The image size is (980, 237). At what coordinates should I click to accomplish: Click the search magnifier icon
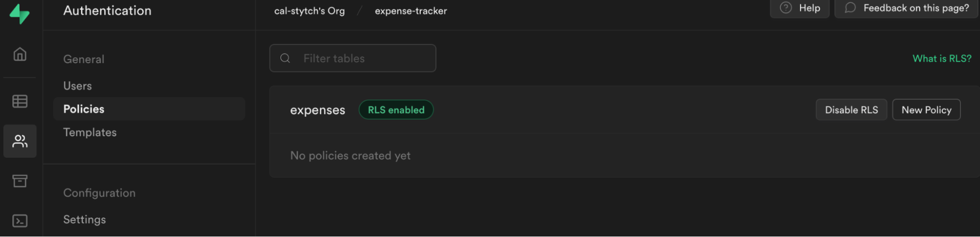pos(285,58)
